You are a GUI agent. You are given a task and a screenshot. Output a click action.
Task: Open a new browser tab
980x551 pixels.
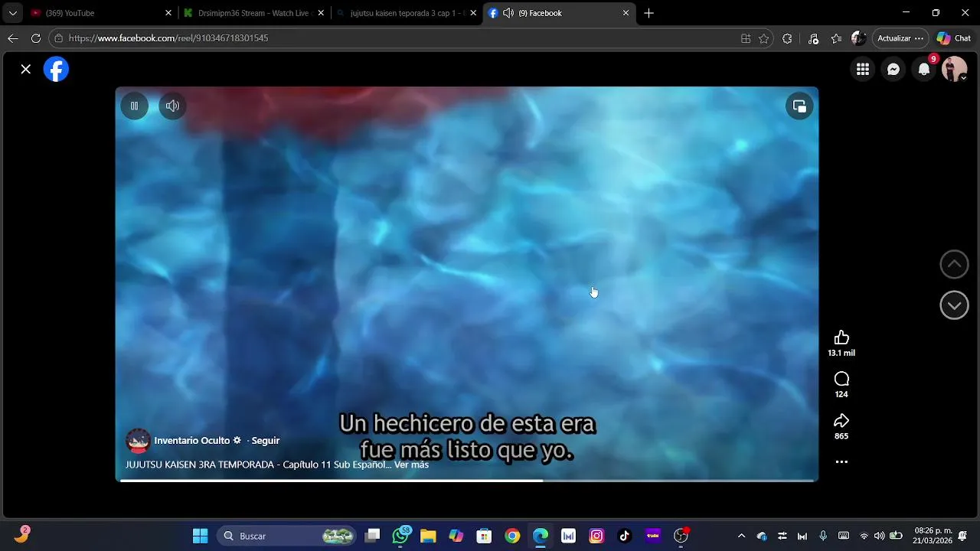tap(648, 13)
